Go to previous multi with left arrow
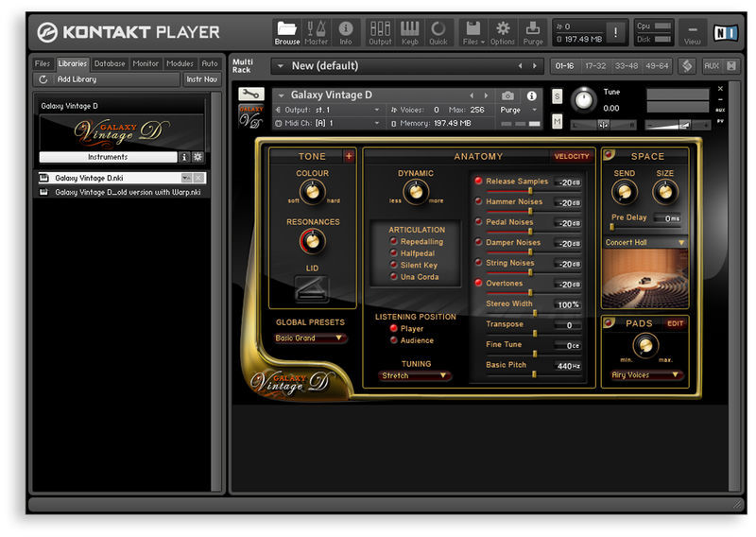The image size is (756, 537). (x=521, y=66)
